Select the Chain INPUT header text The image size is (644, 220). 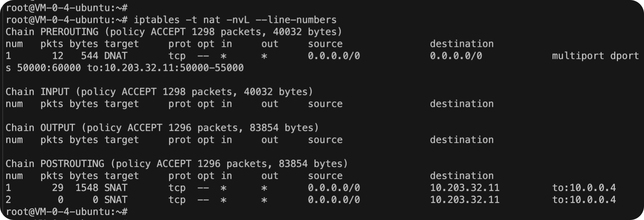(x=37, y=92)
